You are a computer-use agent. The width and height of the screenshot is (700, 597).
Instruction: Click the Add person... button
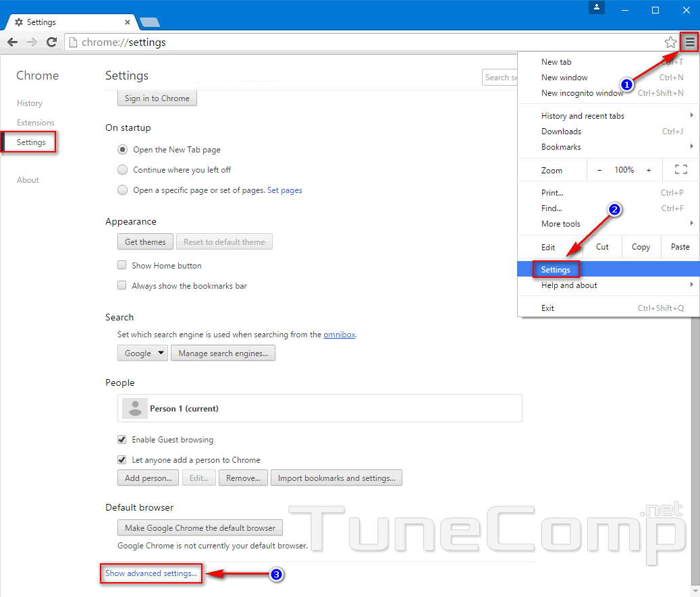tap(149, 478)
